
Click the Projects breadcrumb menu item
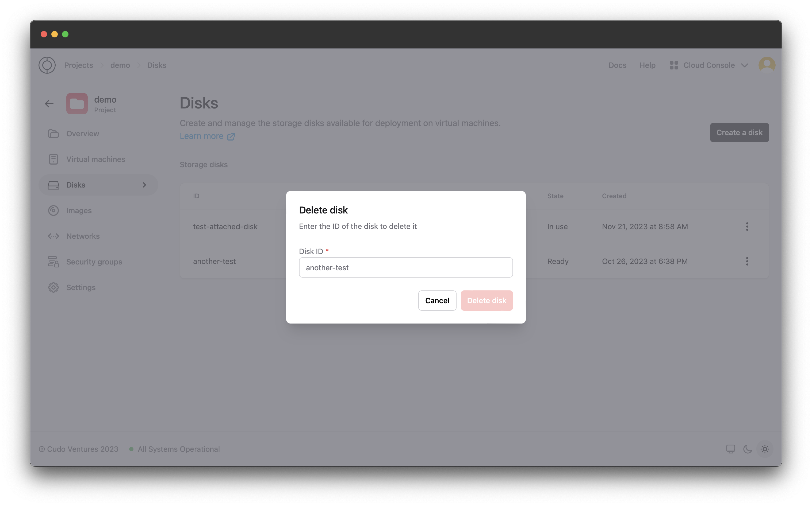(x=78, y=65)
